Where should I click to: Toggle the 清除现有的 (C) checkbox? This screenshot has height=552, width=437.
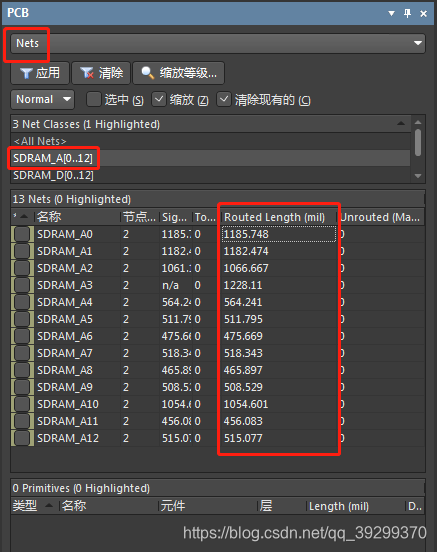pos(224,100)
